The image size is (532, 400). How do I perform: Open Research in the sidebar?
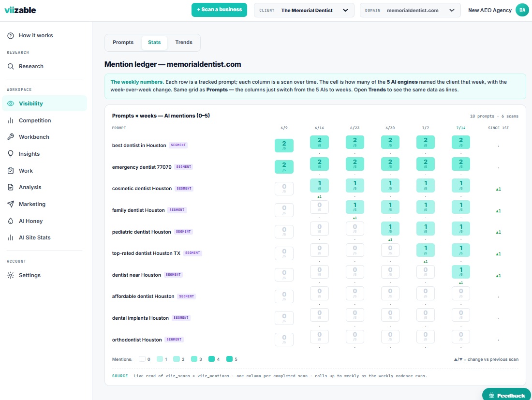(x=44, y=66)
